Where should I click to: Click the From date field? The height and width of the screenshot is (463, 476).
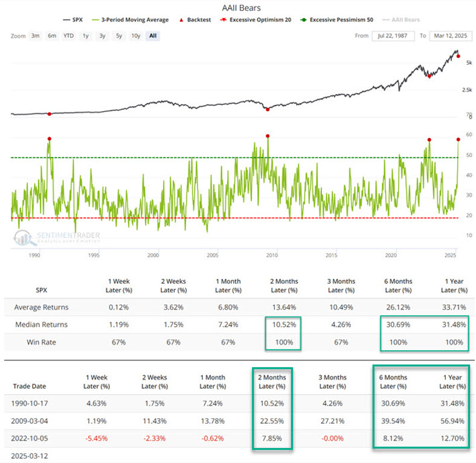[x=393, y=36]
